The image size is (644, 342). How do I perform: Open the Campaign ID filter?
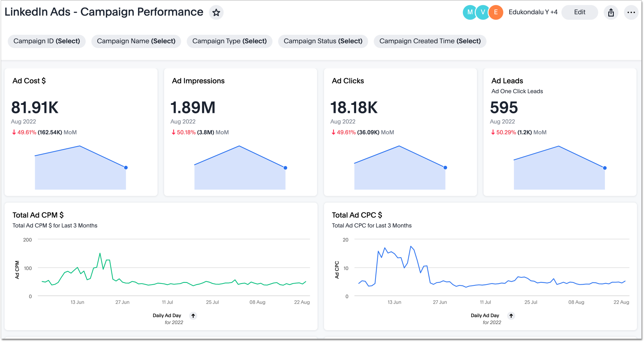[47, 41]
